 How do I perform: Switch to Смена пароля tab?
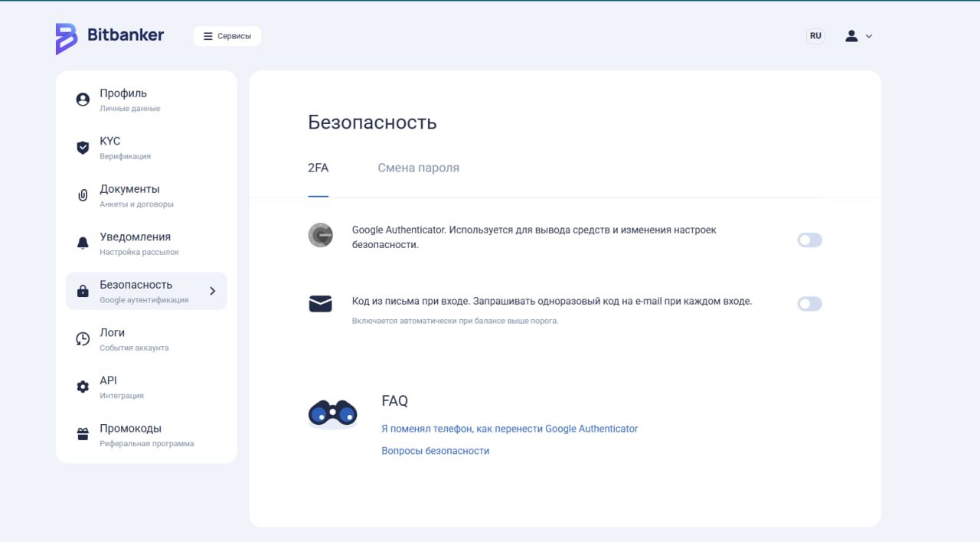pyautogui.click(x=418, y=168)
